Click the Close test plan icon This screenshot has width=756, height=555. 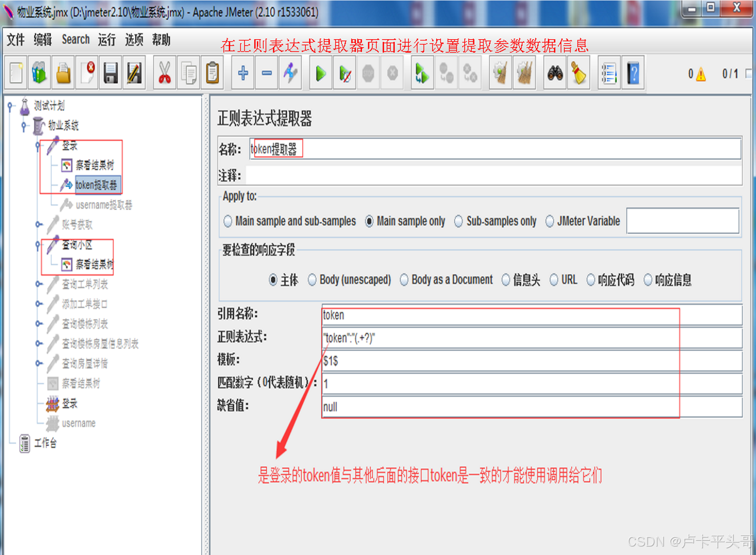[x=87, y=73]
